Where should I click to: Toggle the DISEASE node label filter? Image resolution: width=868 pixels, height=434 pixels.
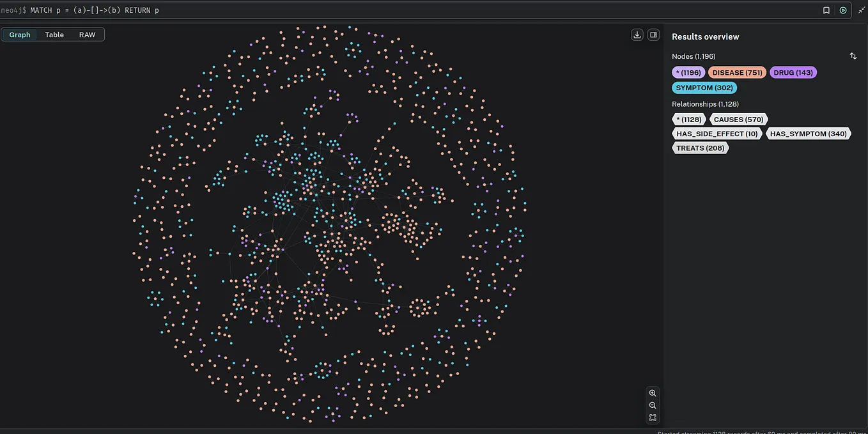click(x=736, y=72)
